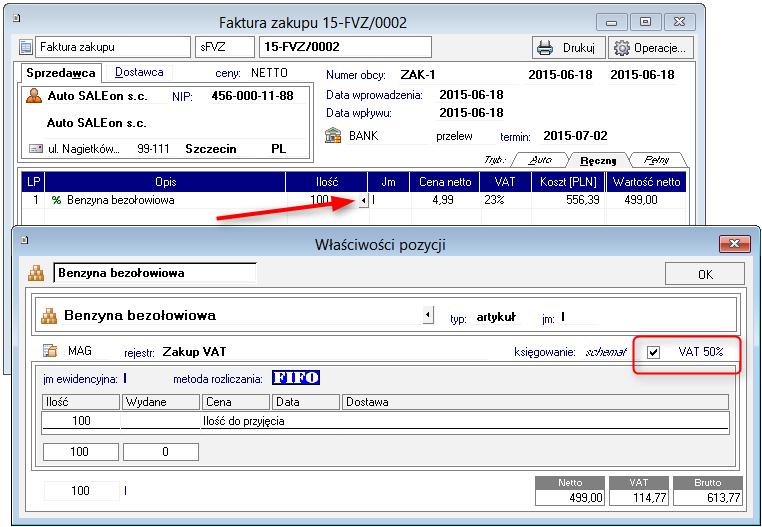Click the boxes icon beside the item name field

pyautogui.click(x=36, y=273)
